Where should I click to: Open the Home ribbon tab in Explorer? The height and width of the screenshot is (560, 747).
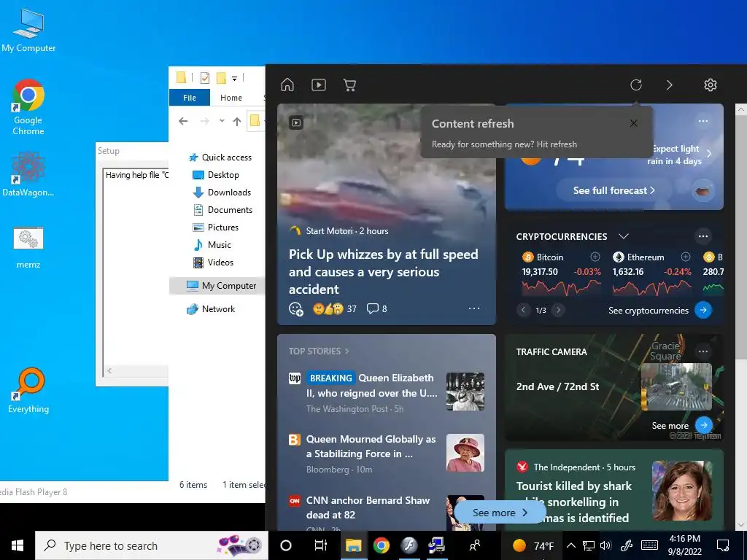[231, 98]
